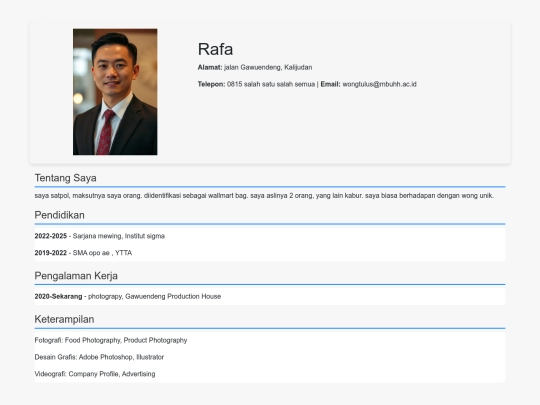The image size is (540, 405).
Task: Click "SMA opo ae , YTTA" entry
Action: pos(102,253)
